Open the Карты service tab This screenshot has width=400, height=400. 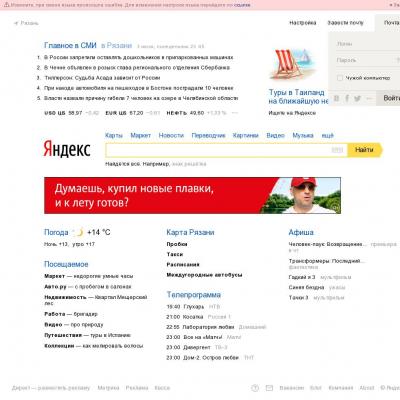(x=114, y=135)
